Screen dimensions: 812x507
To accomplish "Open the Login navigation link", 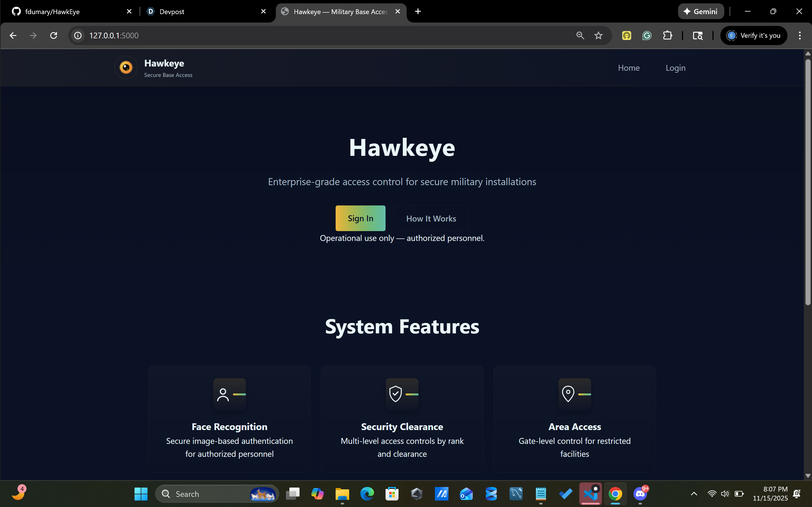I will [x=675, y=68].
